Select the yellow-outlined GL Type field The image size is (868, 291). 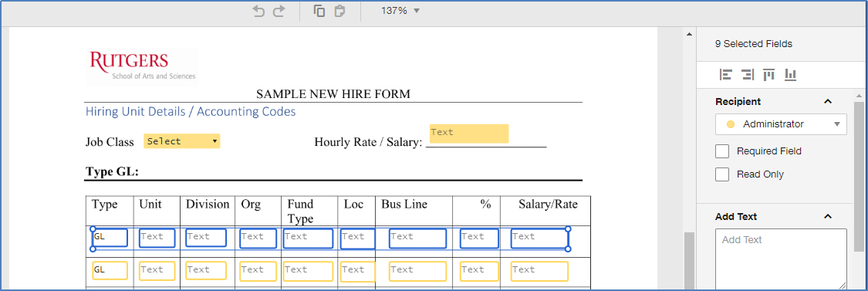(110, 271)
